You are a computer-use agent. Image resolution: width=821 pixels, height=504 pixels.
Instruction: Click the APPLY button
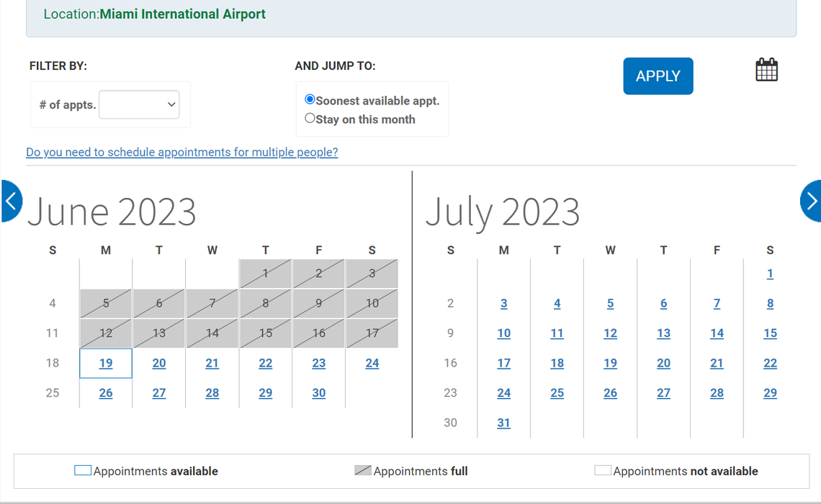pyautogui.click(x=658, y=76)
